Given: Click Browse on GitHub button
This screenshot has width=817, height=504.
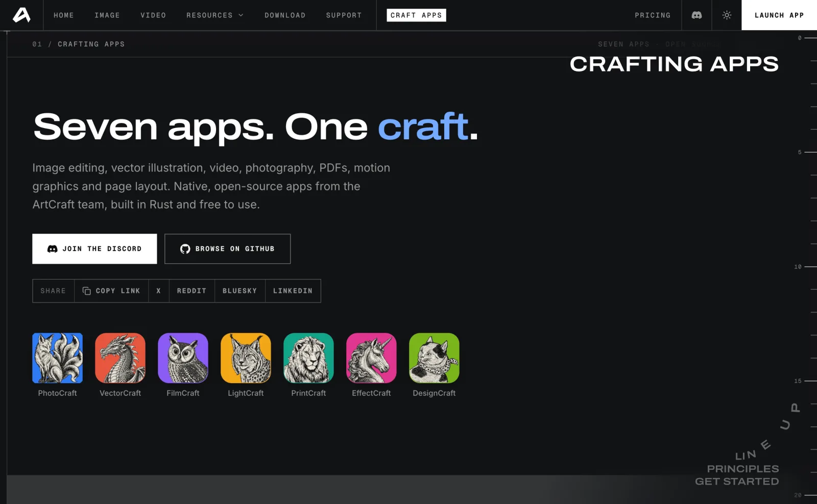Looking at the screenshot, I should (x=228, y=249).
